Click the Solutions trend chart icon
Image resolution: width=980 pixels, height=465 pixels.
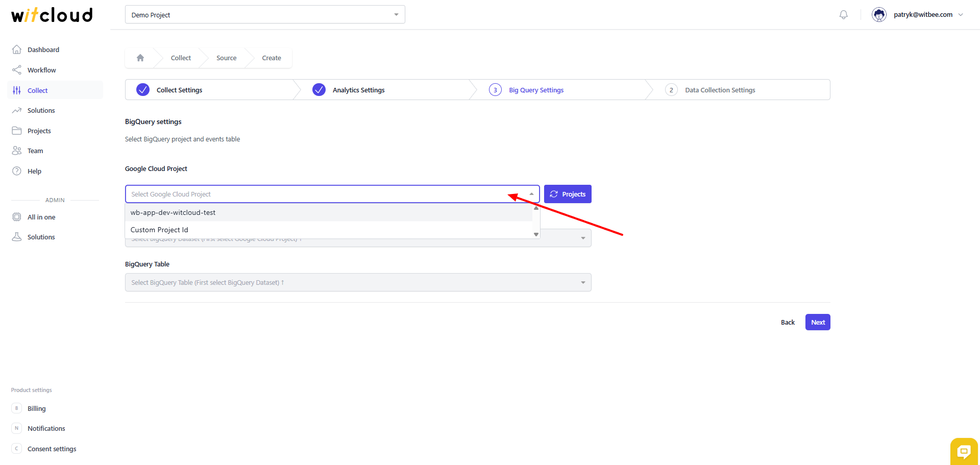pyautogui.click(x=17, y=110)
